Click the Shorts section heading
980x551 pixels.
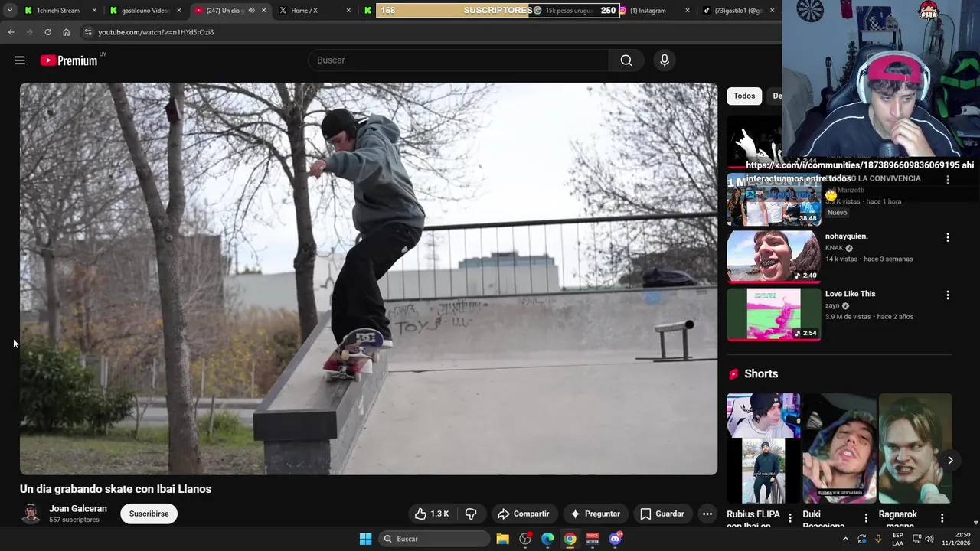point(761,373)
